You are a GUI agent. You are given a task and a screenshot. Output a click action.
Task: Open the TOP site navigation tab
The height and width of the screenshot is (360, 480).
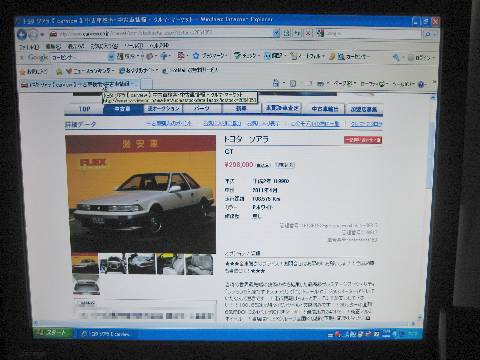(84, 109)
